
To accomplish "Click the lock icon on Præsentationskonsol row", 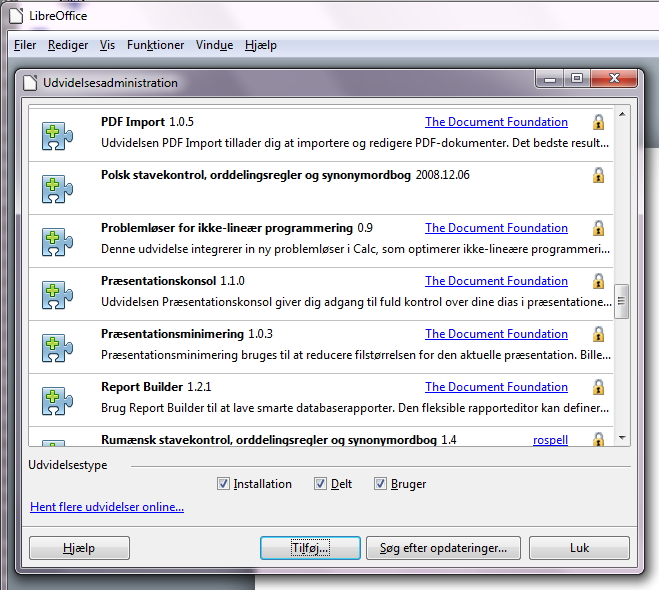I will coord(598,281).
